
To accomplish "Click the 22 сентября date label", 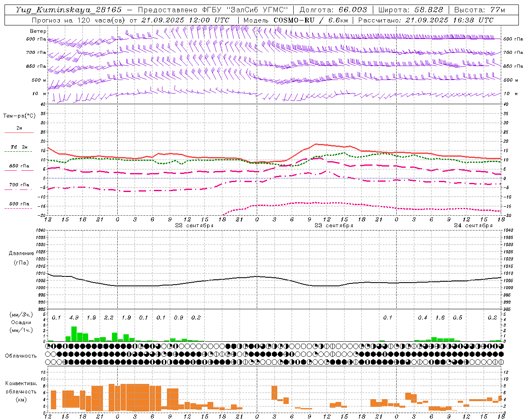I will 194,226.
